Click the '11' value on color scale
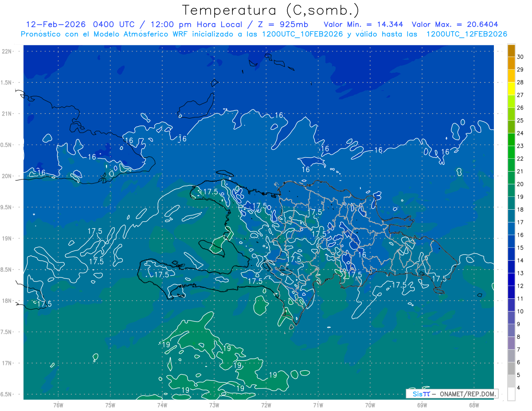Image resolution: width=532 pixels, height=411 pixels. [520, 299]
